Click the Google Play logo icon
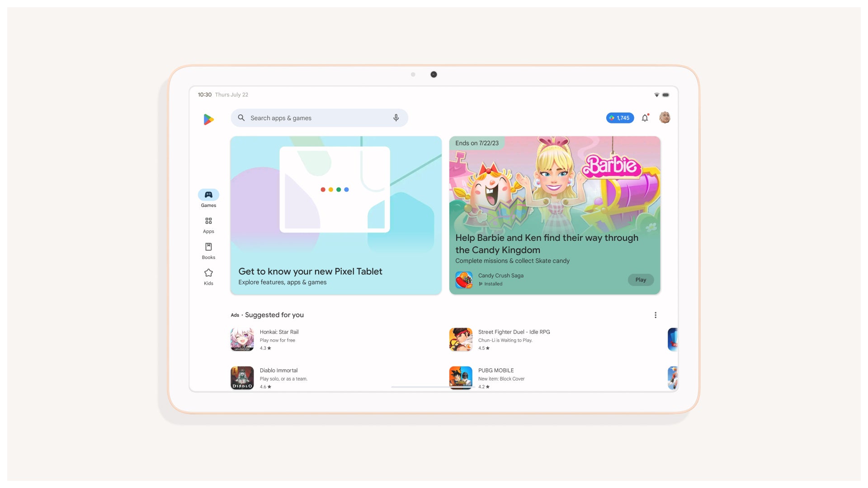Image resolution: width=868 pixels, height=488 pixels. coord(208,117)
